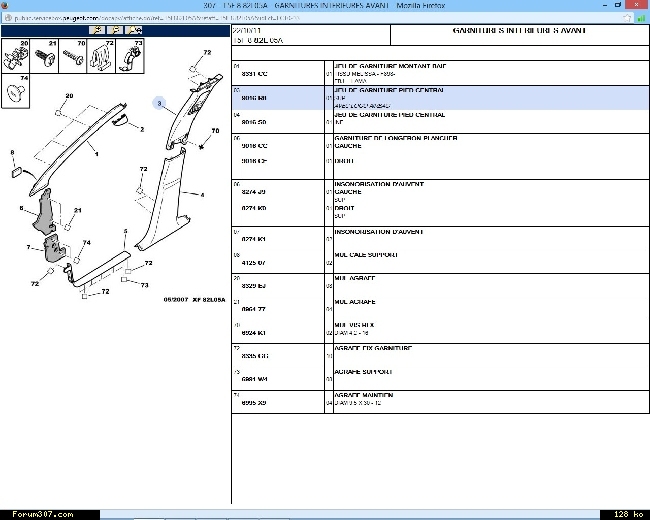650x520 pixels.
Task: Select callout 4 on lower center pillar
Action: 202,194
